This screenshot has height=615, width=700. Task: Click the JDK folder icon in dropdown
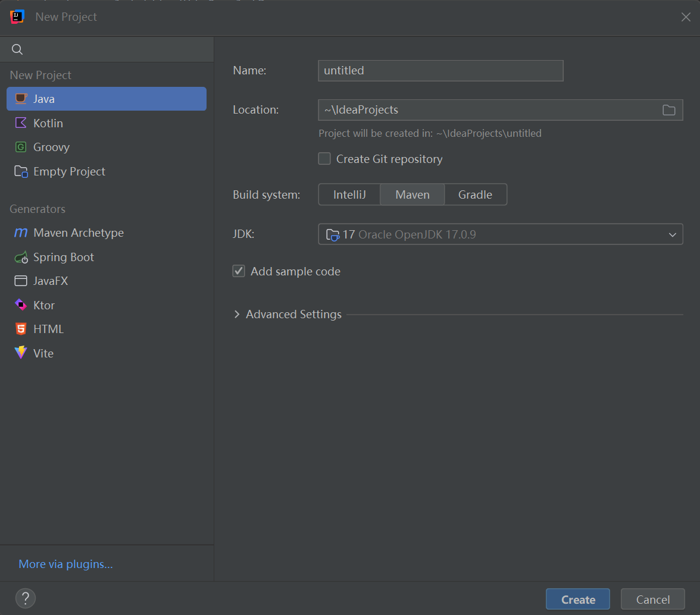(333, 234)
